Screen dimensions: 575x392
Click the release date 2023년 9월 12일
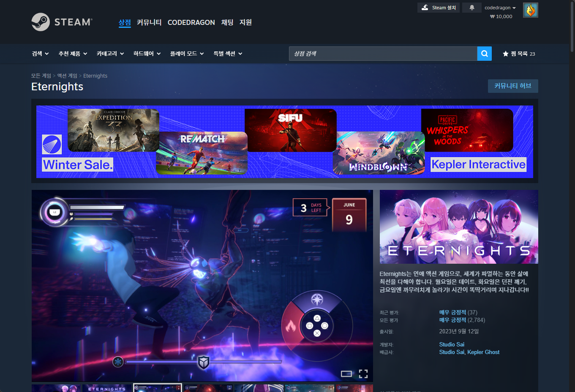click(459, 331)
